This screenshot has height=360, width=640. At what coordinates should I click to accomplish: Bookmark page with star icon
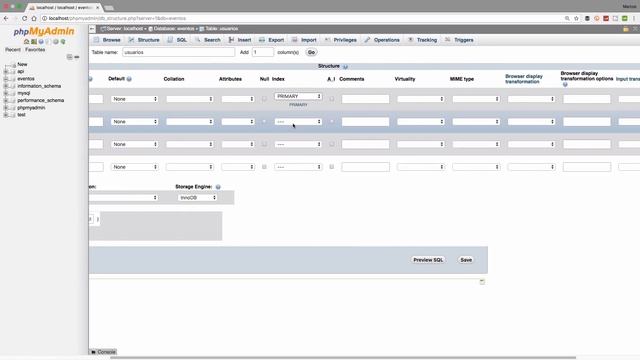[x=576, y=18]
